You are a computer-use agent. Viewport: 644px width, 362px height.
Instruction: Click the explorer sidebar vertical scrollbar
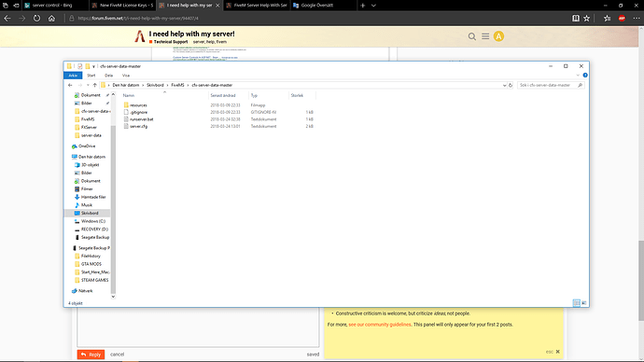pyautogui.click(x=113, y=195)
